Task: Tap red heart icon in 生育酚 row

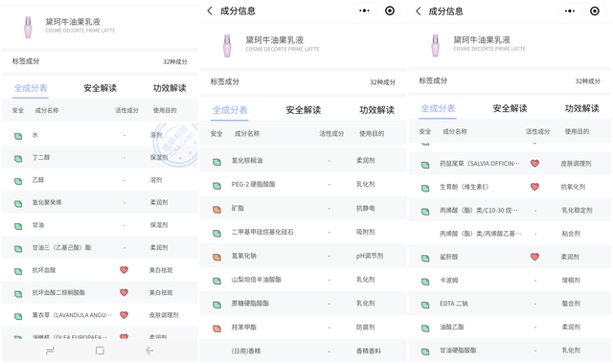Action: [534, 187]
